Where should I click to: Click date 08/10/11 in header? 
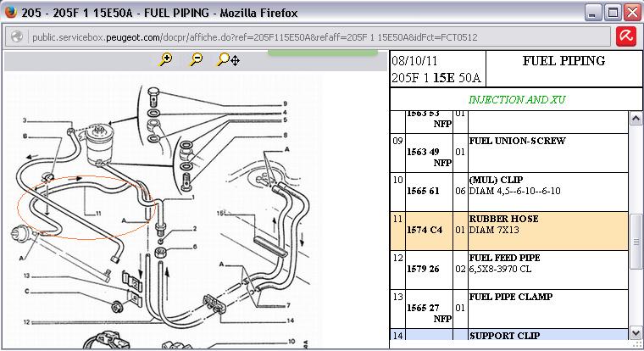tap(414, 61)
